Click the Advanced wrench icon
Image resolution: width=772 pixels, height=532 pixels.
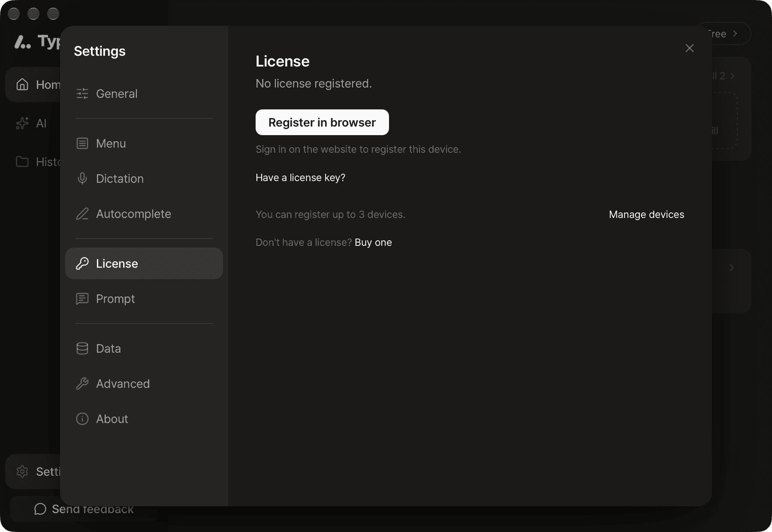click(x=82, y=384)
